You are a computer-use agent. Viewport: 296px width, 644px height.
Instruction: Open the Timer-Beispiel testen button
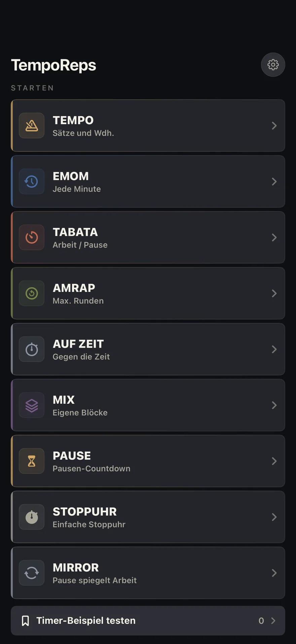(x=148, y=621)
